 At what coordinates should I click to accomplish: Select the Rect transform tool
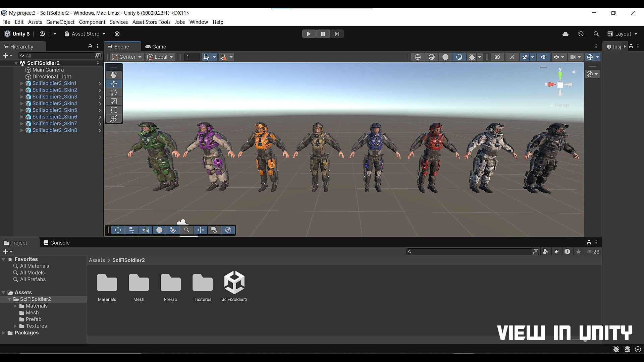point(114,110)
